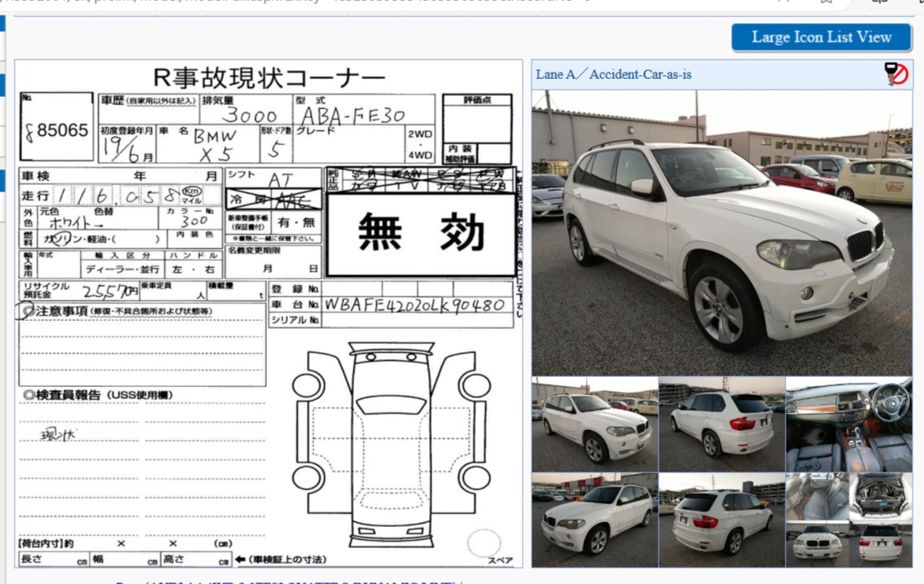Click the no-key prohibited icon
This screenshot has height=584, width=924.
(x=896, y=74)
